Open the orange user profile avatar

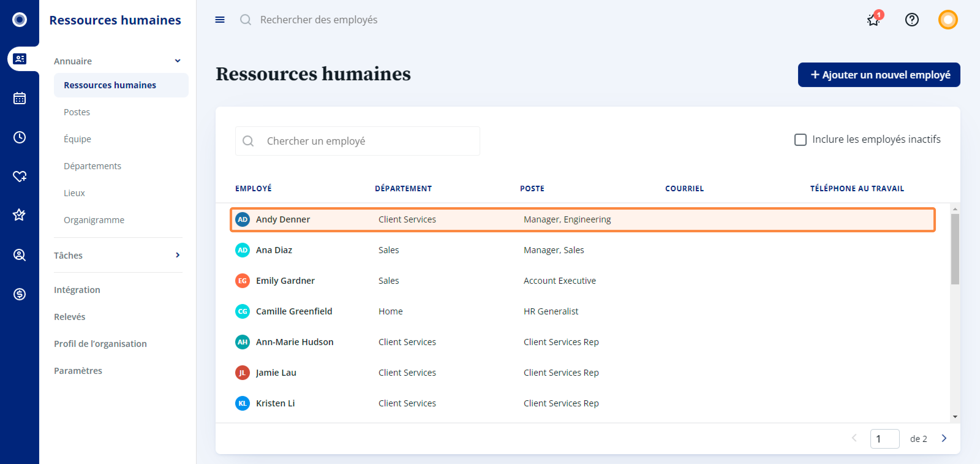pyautogui.click(x=948, y=20)
